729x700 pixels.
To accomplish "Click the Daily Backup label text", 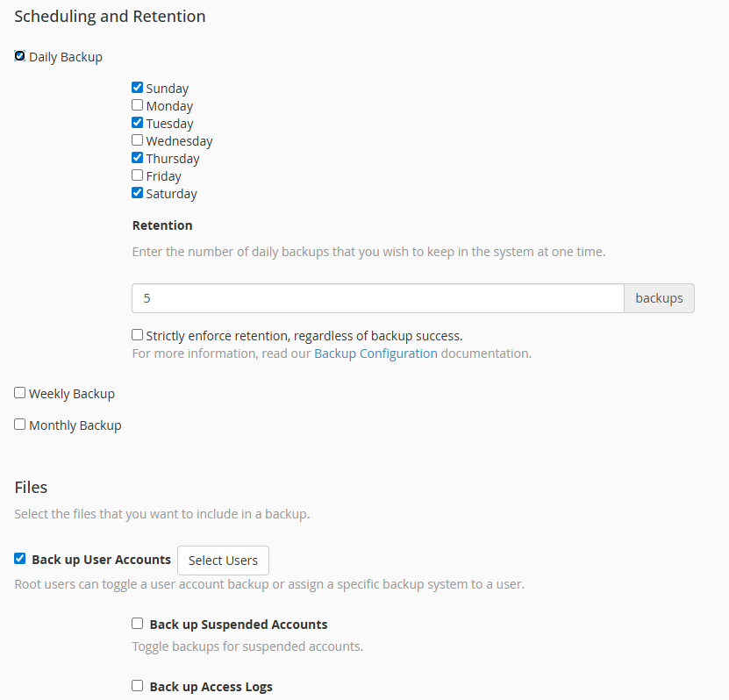I will (x=66, y=57).
